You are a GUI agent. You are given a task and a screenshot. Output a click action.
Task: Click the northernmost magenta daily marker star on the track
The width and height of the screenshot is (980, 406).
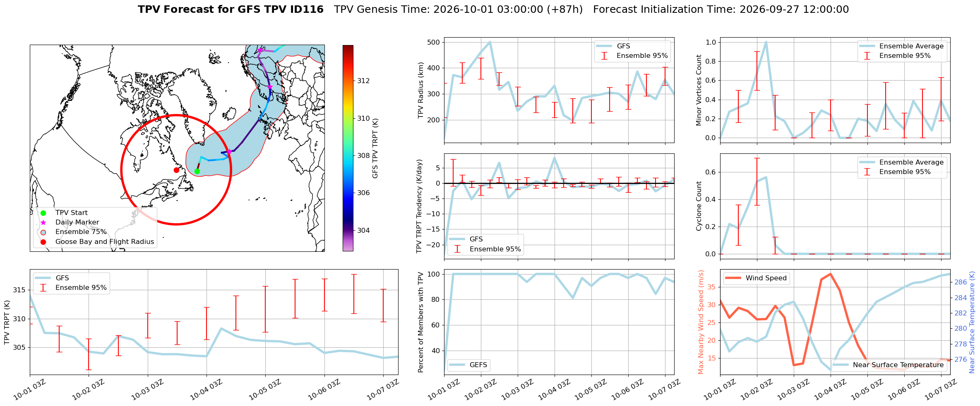pos(260,50)
